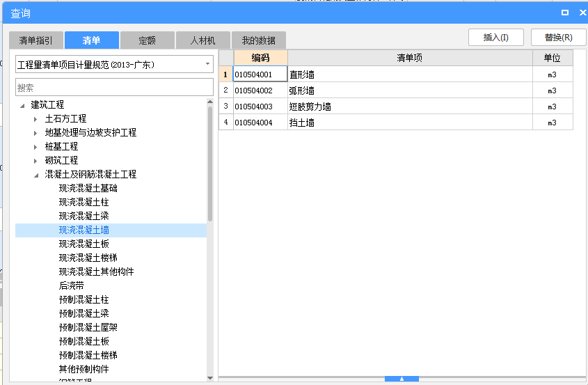Select 现浇混凝土柱 tree item
This screenshot has height=385, width=588.
point(84,202)
